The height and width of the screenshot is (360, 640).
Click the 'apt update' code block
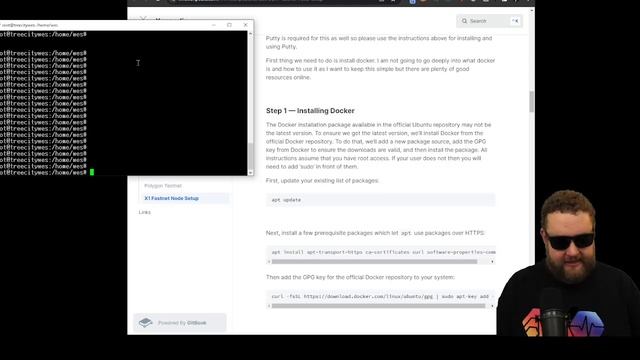(380, 200)
